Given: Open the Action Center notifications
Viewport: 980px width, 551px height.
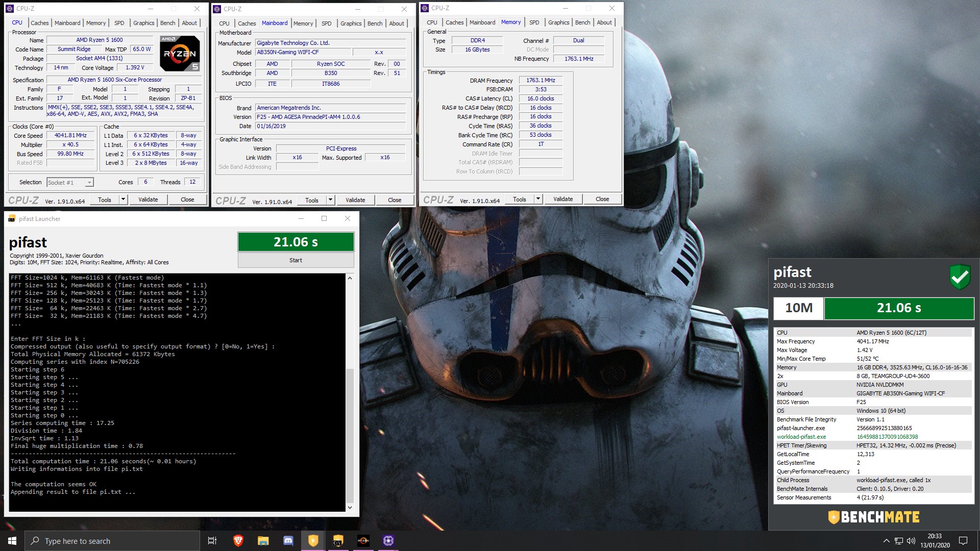Looking at the screenshot, I should coord(963,541).
